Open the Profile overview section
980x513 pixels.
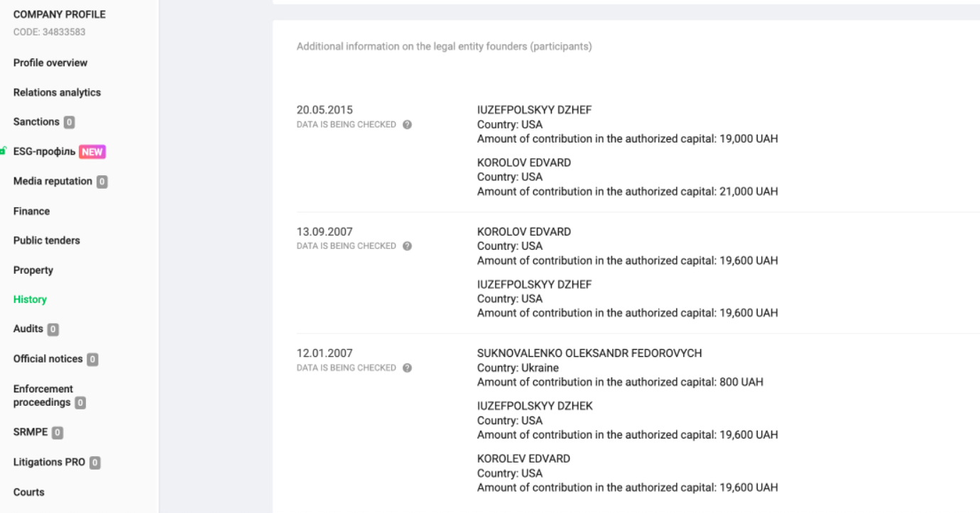point(50,62)
